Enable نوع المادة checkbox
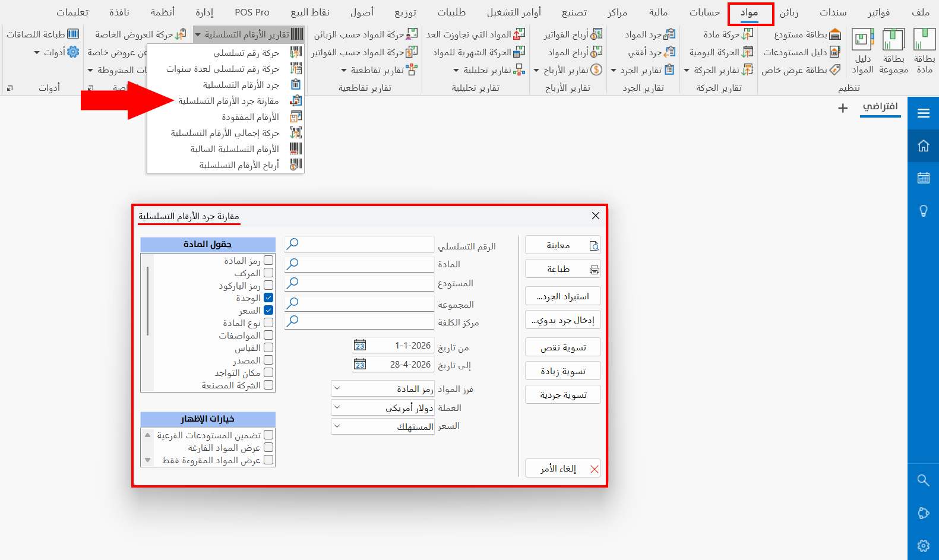The image size is (939, 560). (268, 322)
